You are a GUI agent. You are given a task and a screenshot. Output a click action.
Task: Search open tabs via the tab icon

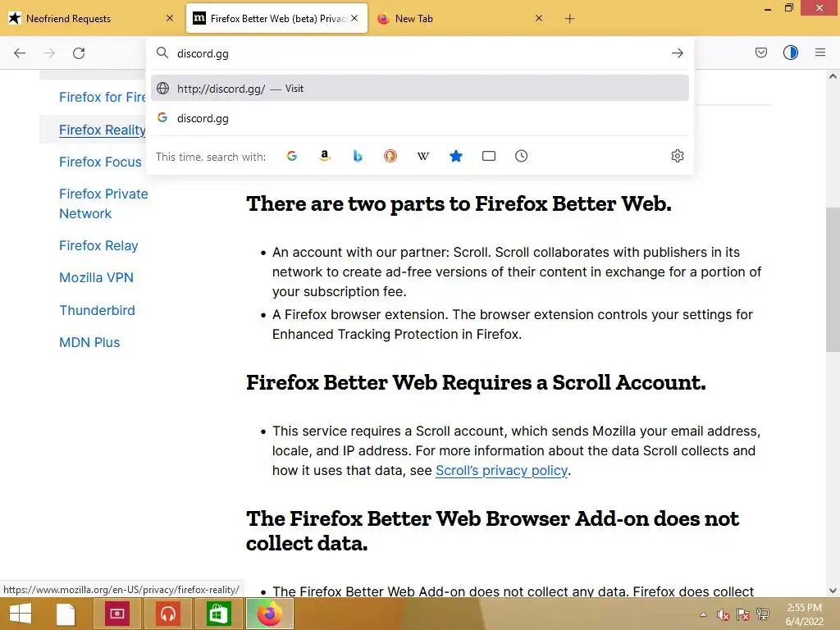click(x=489, y=156)
